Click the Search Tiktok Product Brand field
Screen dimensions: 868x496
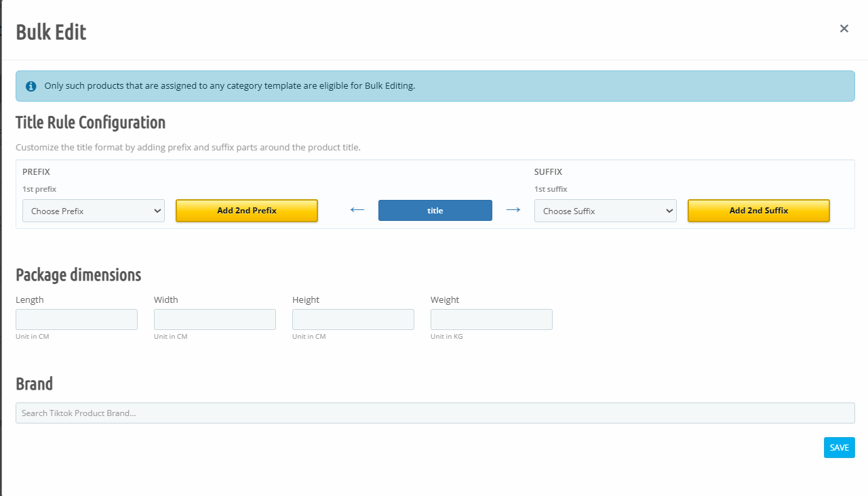click(x=435, y=413)
